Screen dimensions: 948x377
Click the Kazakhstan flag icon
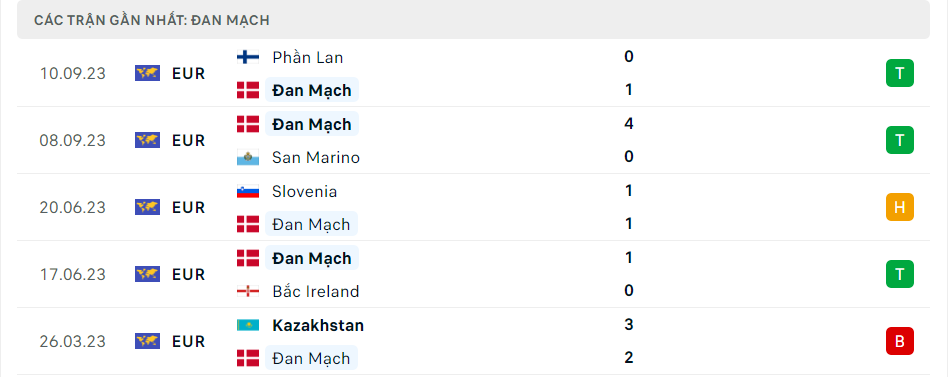pos(248,326)
